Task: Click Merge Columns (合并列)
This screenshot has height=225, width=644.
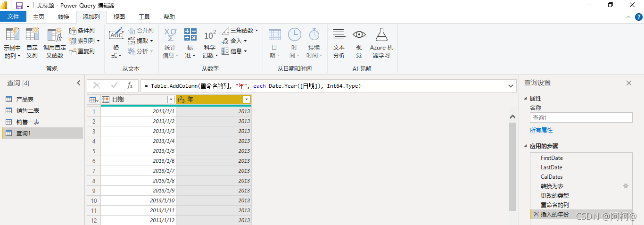Action: click(x=140, y=31)
